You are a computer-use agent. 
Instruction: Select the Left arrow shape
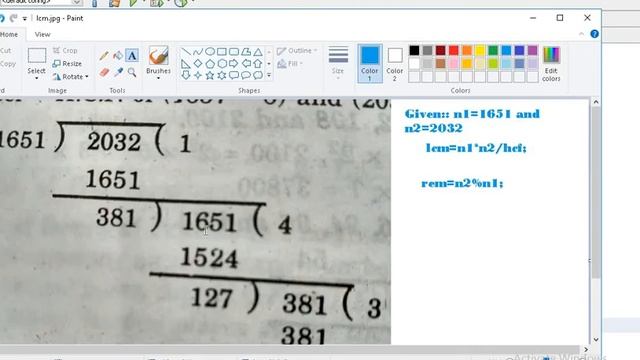(246, 64)
